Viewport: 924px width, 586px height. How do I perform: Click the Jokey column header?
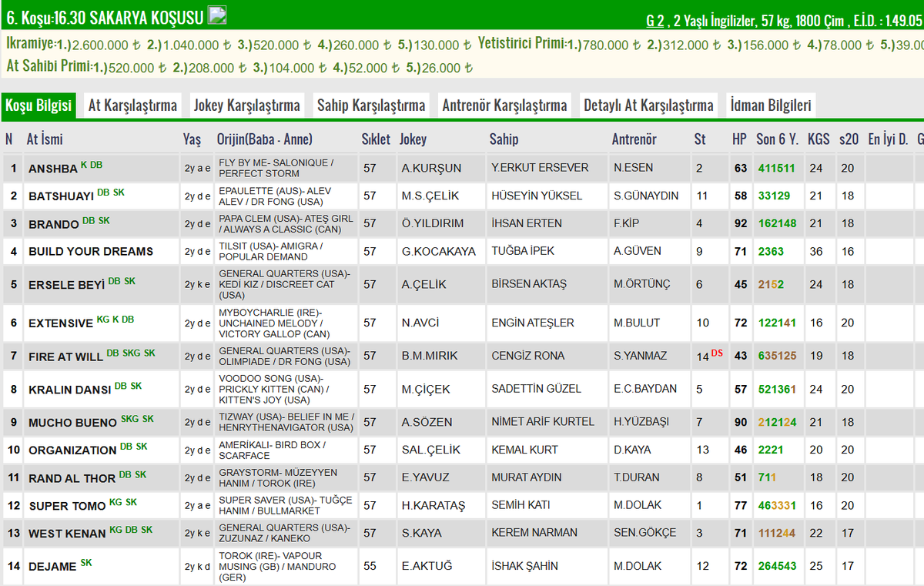413,139
